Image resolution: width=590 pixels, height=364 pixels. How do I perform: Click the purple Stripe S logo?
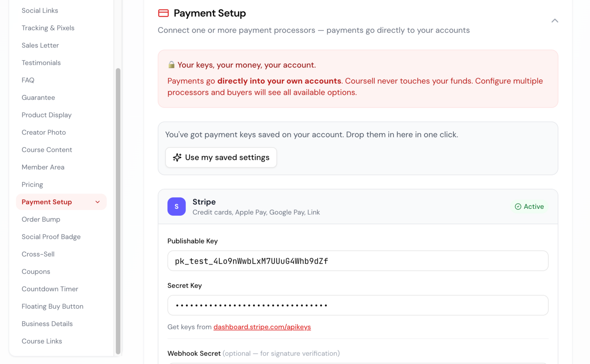click(x=177, y=206)
